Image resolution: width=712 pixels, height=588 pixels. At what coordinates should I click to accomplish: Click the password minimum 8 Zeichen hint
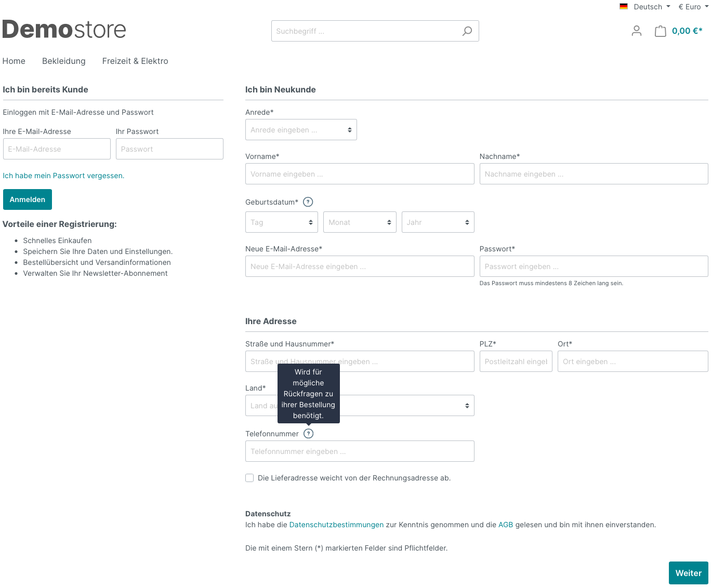(x=551, y=283)
